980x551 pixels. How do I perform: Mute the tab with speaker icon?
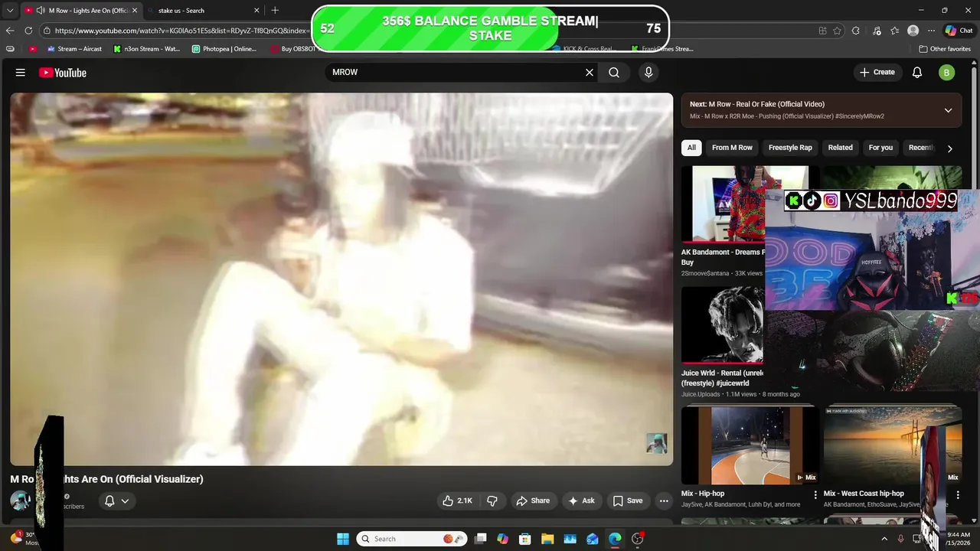[40, 11]
